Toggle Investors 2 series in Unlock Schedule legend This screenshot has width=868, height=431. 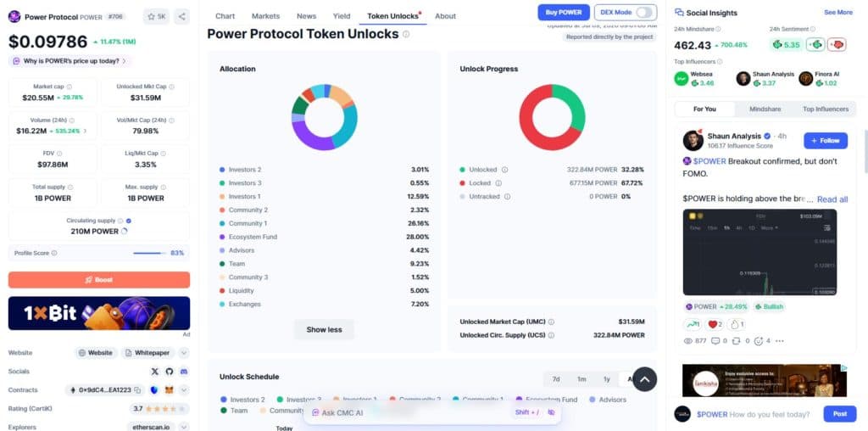click(242, 400)
